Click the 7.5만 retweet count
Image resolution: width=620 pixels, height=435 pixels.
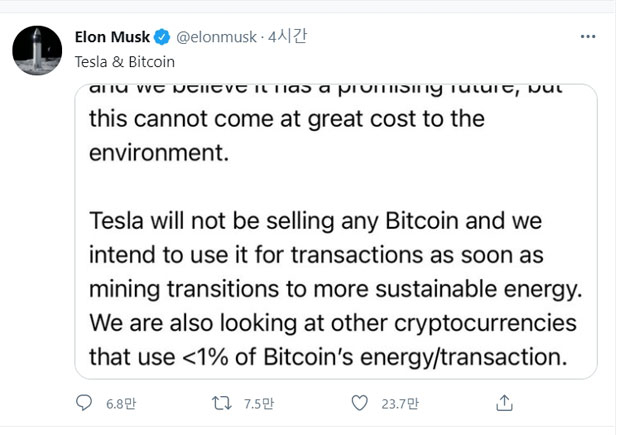point(259,404)
